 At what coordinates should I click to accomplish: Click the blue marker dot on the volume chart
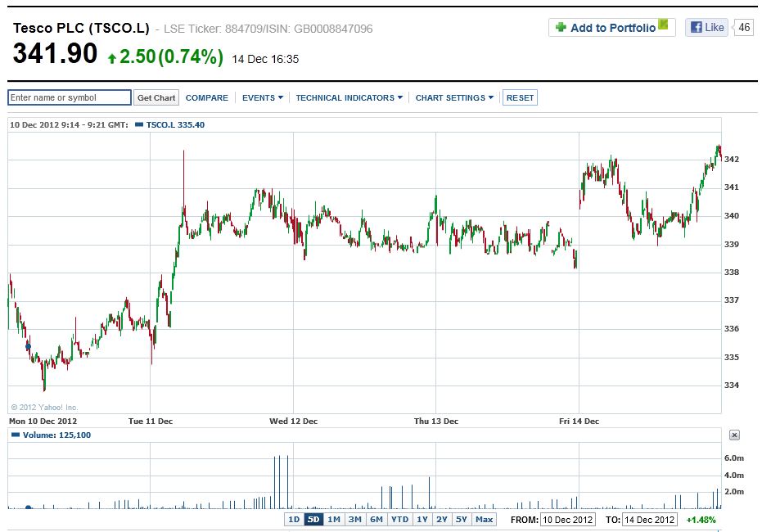tap(28, 507)
